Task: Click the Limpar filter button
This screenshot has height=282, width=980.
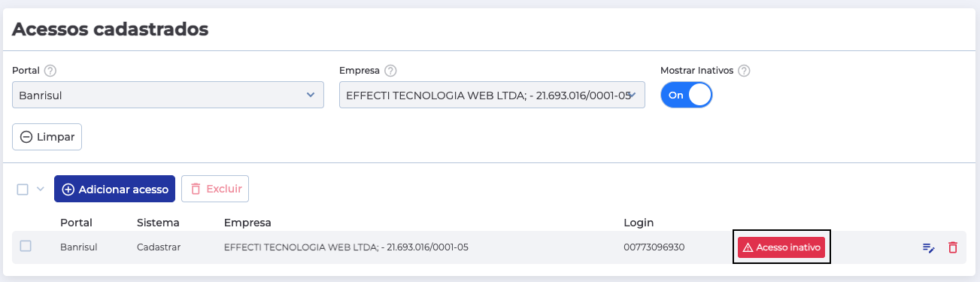Action: [47, 138]
